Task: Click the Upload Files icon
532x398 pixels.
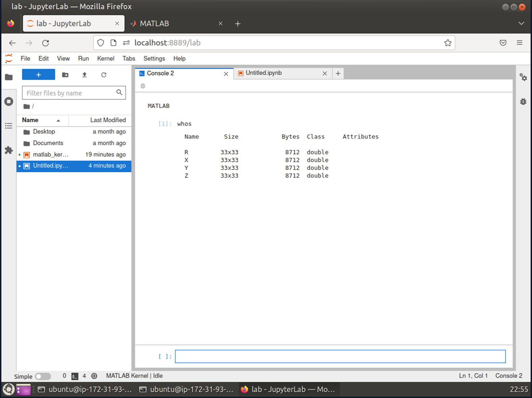Action: 84,75
